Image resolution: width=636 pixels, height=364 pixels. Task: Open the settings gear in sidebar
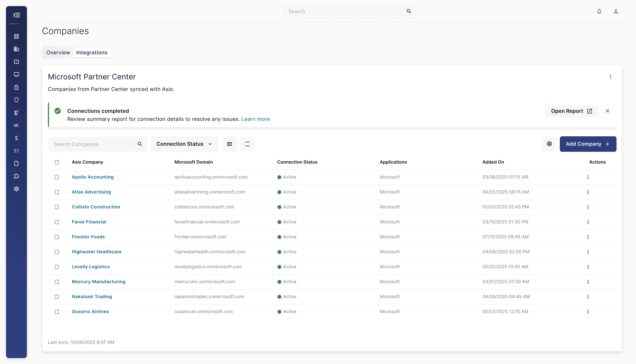coord(16,189)
